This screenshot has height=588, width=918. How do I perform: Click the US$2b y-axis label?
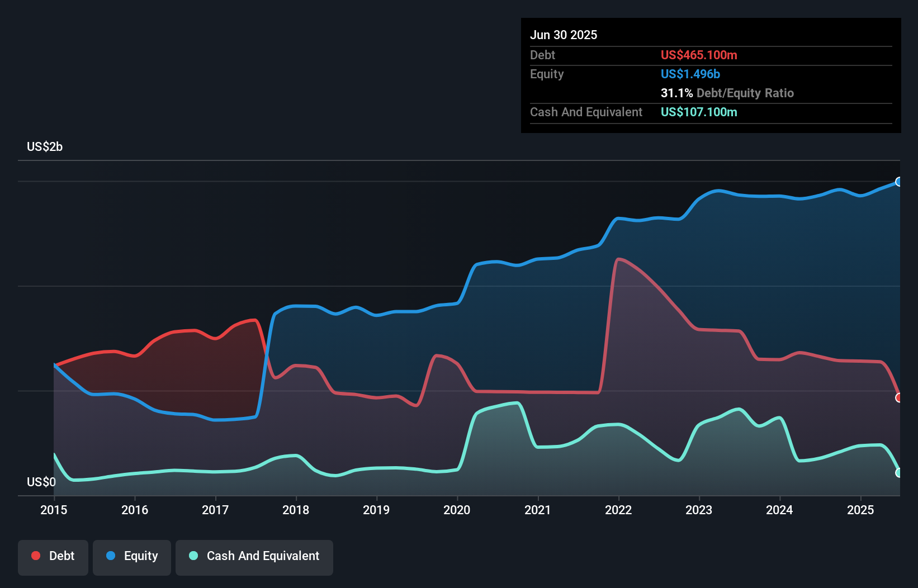click(x=45, y=147)
